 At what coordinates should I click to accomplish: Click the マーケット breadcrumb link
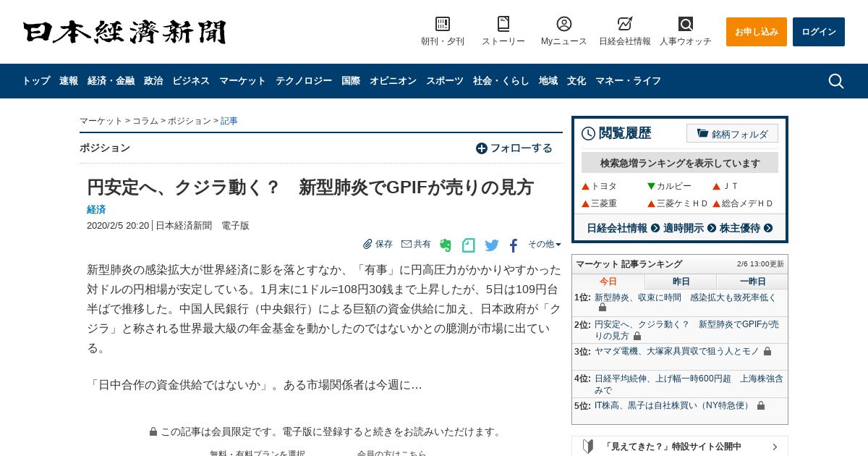(101, 121)
